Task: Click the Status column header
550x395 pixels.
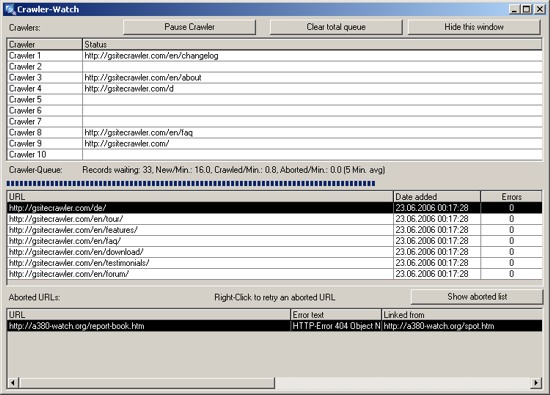Action: pyautogui.click(x=312, y=44)
